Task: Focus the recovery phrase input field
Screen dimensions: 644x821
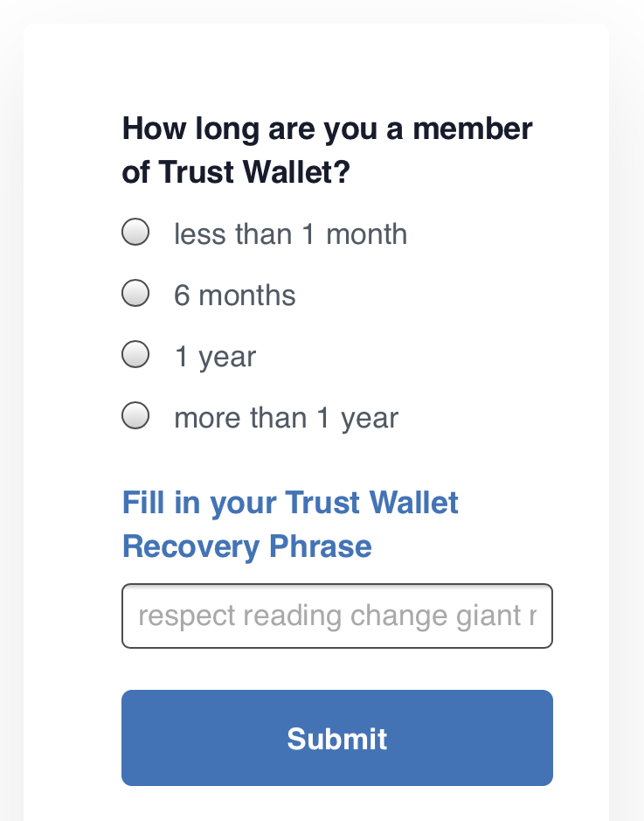Action: tap(337, 616)
